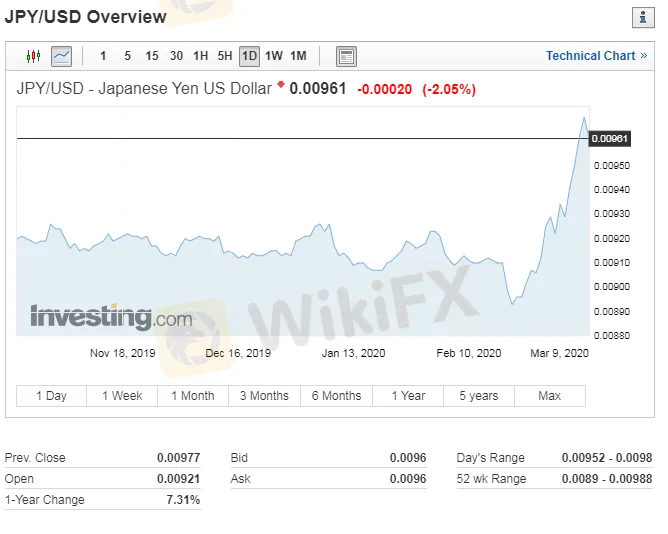
Task: Open the info icon beside JPY/USD Overview
Action: 643,17
